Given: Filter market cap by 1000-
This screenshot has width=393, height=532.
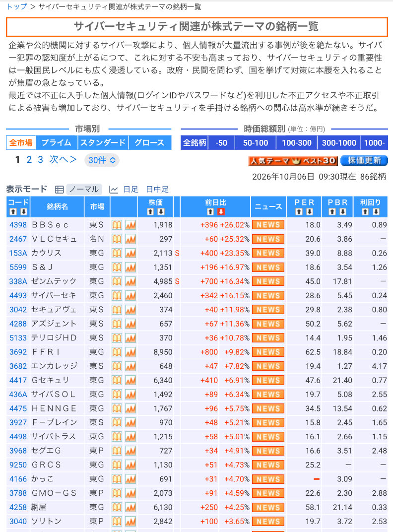Looking at the screenshot, I should pos(374,143).
